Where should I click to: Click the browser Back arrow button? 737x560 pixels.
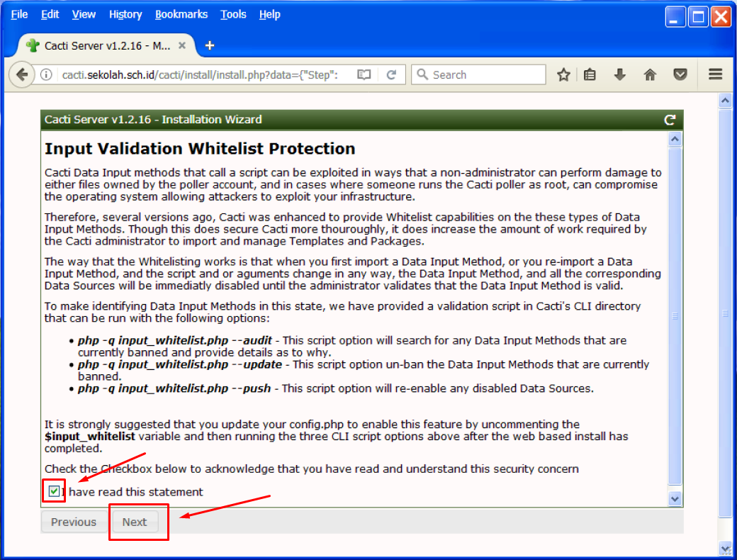pyautogui.click(x=22, y=74)
